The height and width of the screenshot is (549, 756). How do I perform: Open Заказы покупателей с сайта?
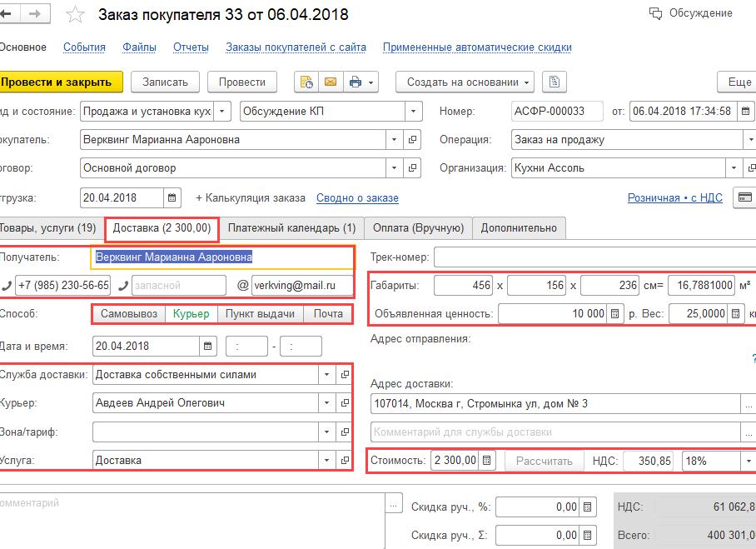(x=296, y=47)
